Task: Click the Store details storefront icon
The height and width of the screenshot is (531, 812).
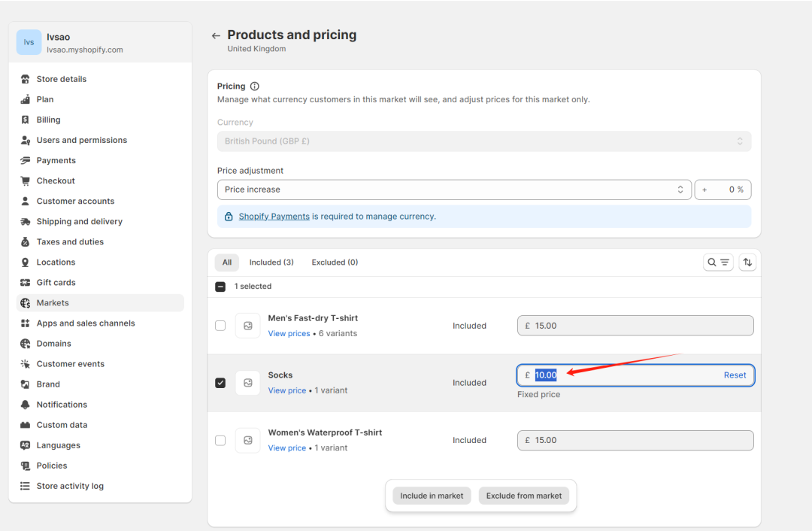Action: pos(25,79)
